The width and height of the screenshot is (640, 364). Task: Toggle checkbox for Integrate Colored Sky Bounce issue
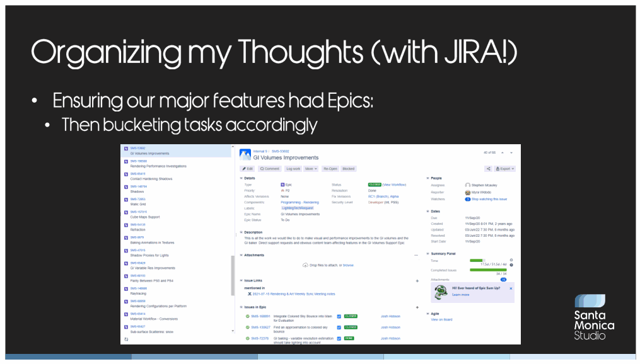(x=339, y=317)
